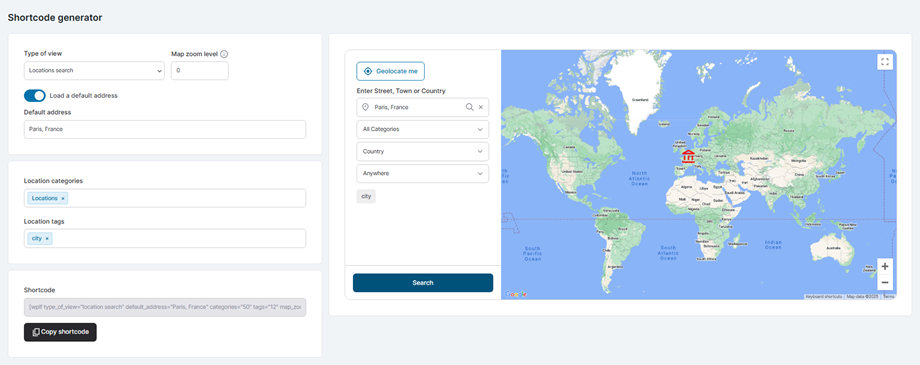Open the map Terms link
Viewport: 920px width, 365px height.
[x=888, y=297]
